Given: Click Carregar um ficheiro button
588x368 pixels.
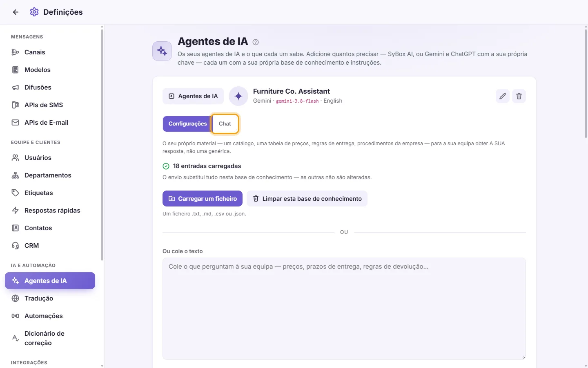Looking at the screenshot, I should click(203, 199).
